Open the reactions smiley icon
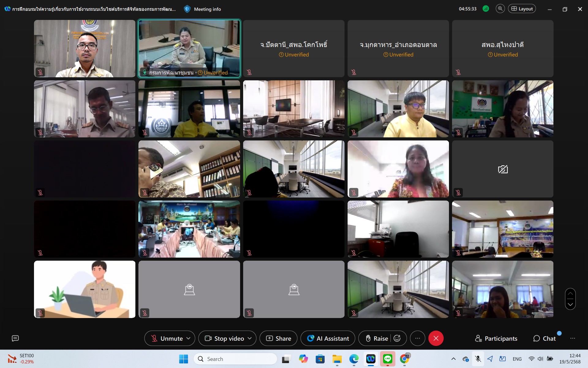The image size is (588, 368). [x=397, y=338]
